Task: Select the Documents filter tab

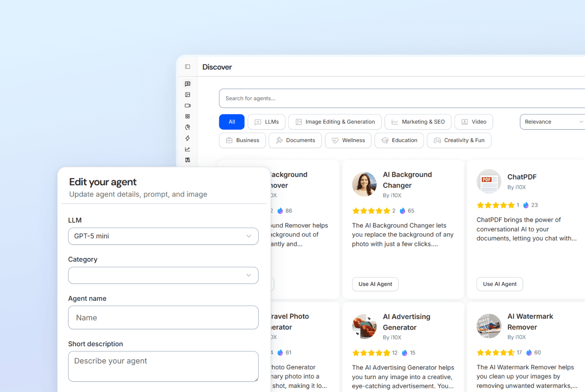Action: point(295,140)
